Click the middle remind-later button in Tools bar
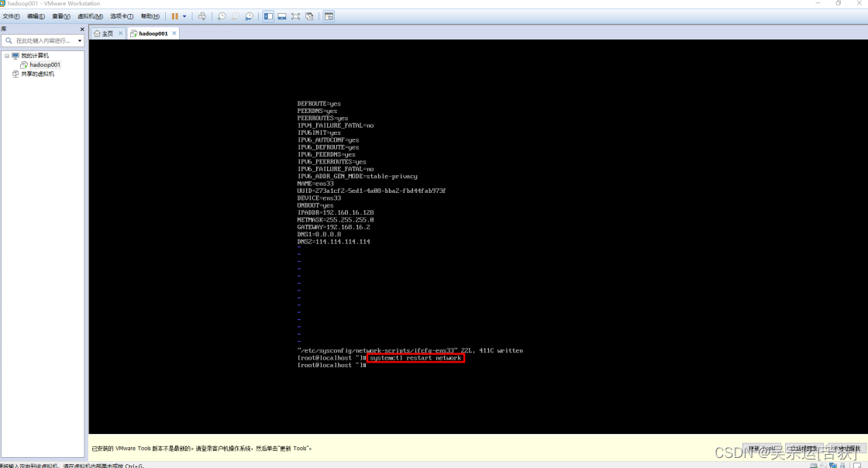 point(804,449)
